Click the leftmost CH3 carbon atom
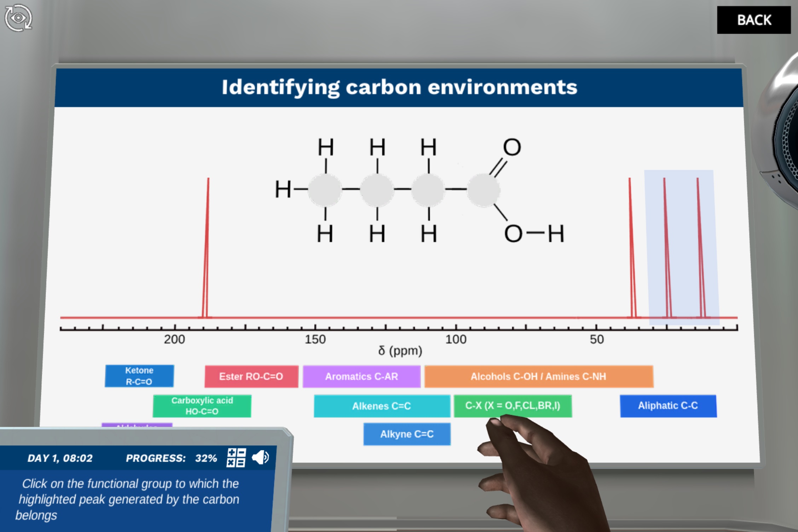 point(325,190)
